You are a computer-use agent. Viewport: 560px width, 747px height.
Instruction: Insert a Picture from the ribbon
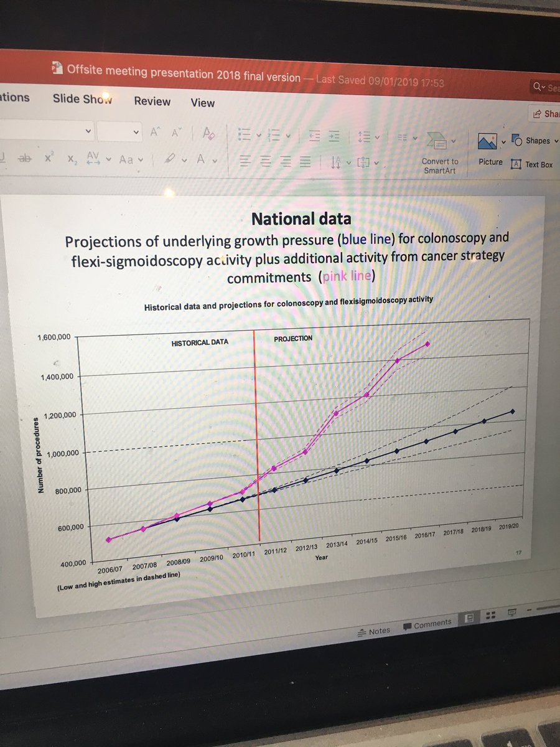tap(490, 149)
